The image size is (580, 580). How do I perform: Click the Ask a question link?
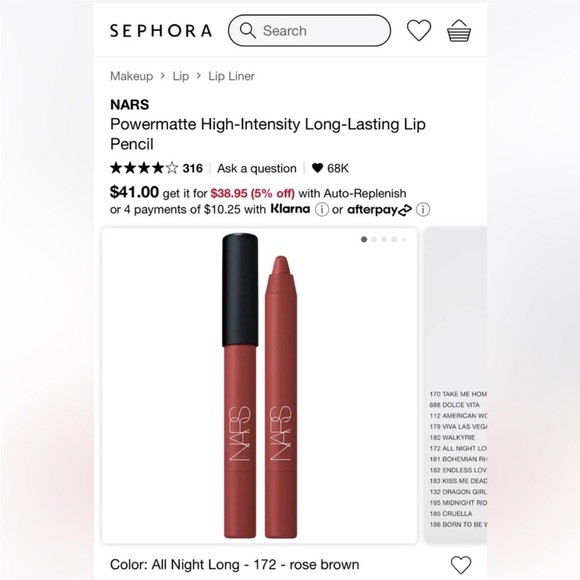click(257, 169)
